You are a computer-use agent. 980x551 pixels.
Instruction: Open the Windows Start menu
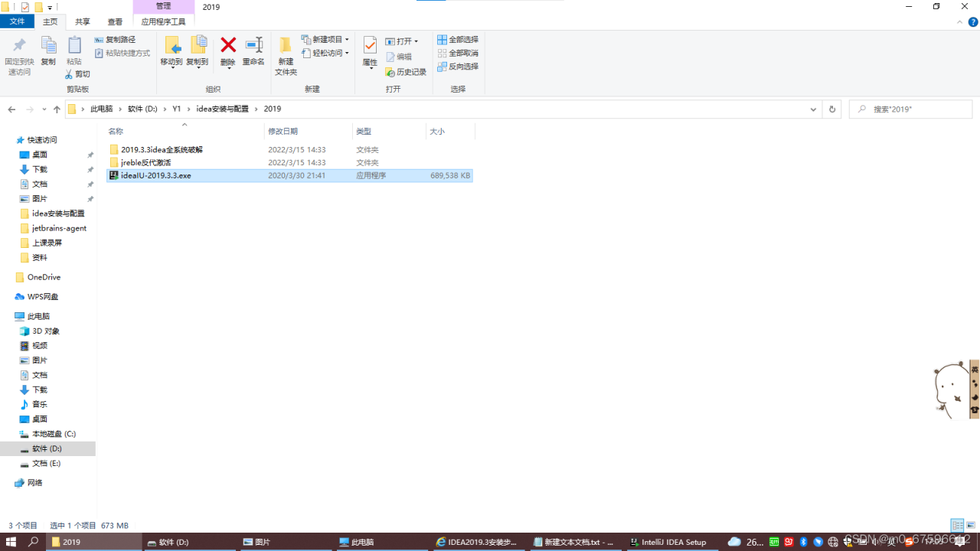(x=11, y=542)
